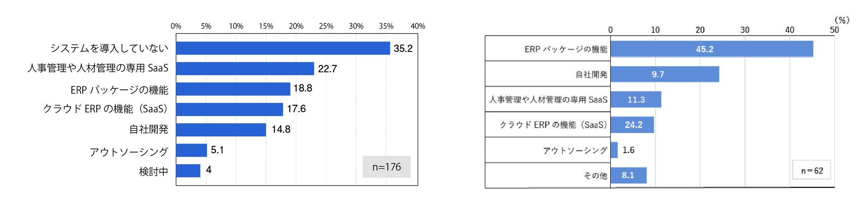Screen dimensions: 868x209
Task: Click the 14.8 自社開発 bar
Action: click(x=221, y=130)
